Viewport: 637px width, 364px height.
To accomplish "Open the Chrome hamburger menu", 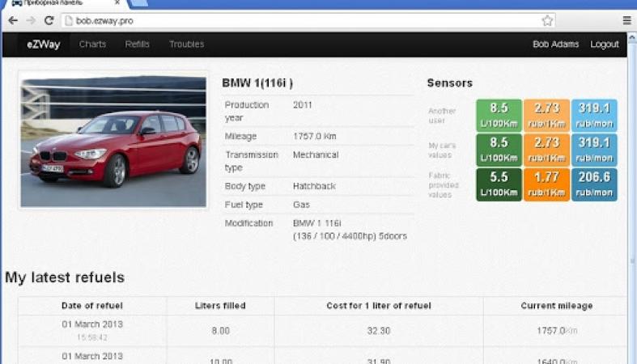I will (627, 21).
